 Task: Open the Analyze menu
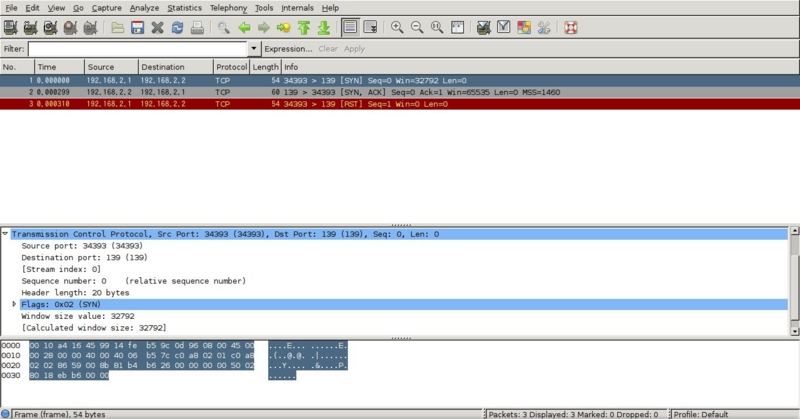(144, 8)
